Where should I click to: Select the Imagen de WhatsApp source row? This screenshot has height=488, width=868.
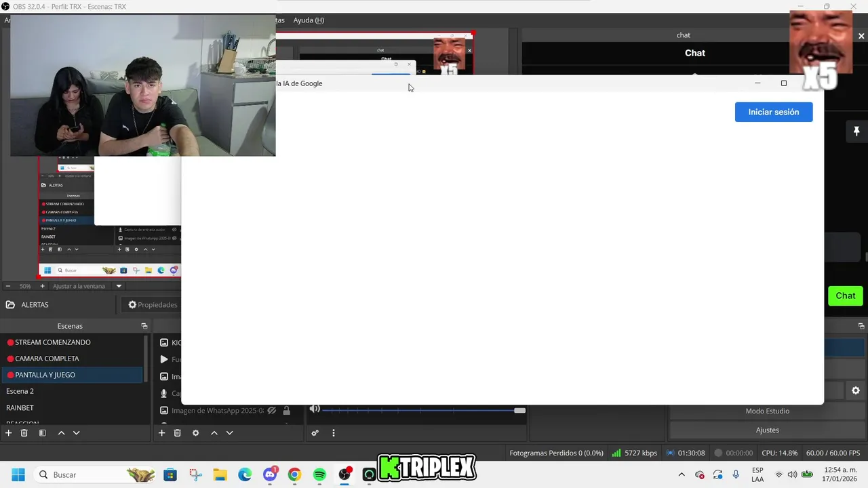pos(224,411)
